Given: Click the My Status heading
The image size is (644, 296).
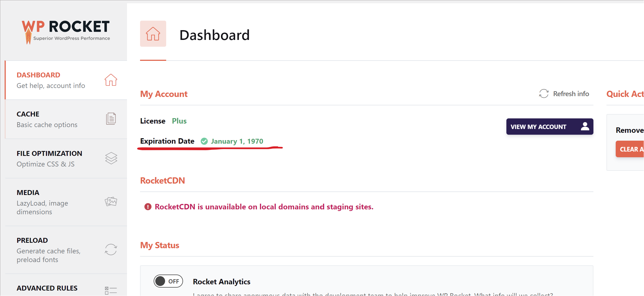Looking at the screenshot, I should click(160, 245).
